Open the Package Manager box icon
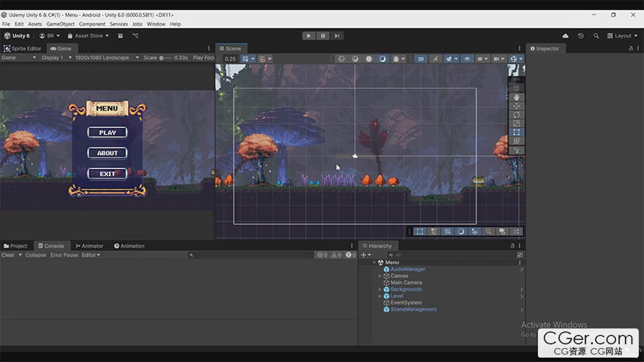This screenshot has height=362, width=644. click(x=120, y=36)
